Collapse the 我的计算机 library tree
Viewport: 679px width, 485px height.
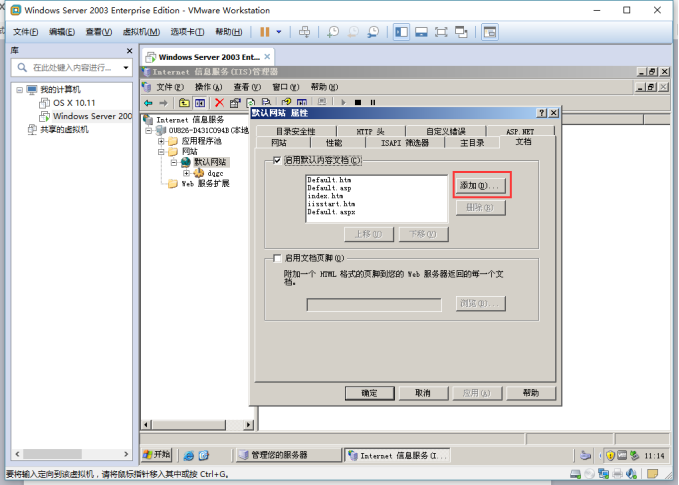(x=18, y=89)
